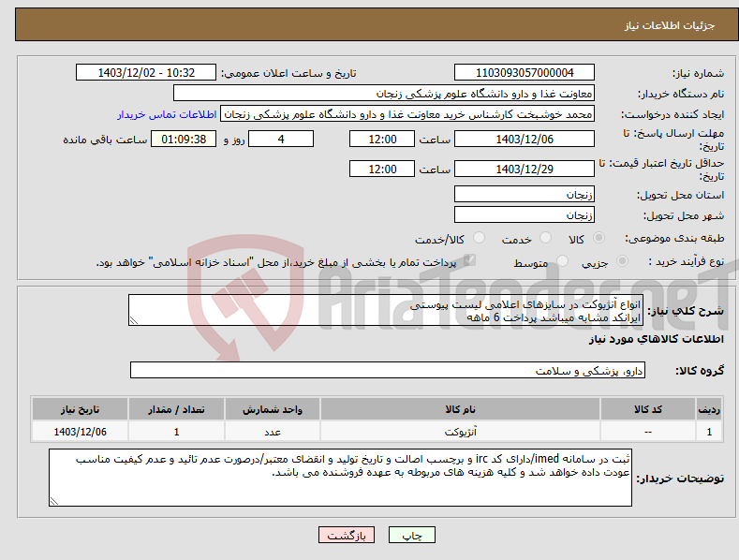Select the جزیی purchase type radio
739x560 pixels.
tap(622, 260)
